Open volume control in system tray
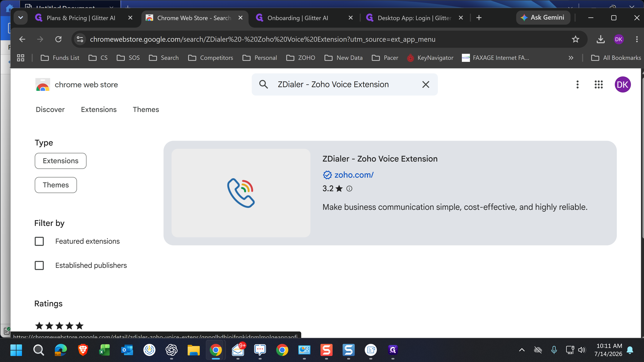Image resolution: width=644 pixels, height=362 pixels. 582,350
